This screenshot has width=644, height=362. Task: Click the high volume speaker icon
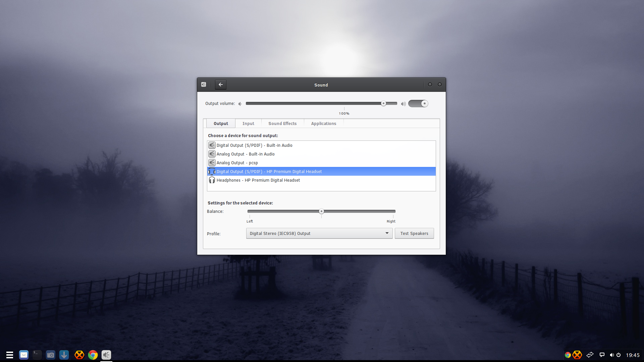pyautogui.click(x=403, y=104)
